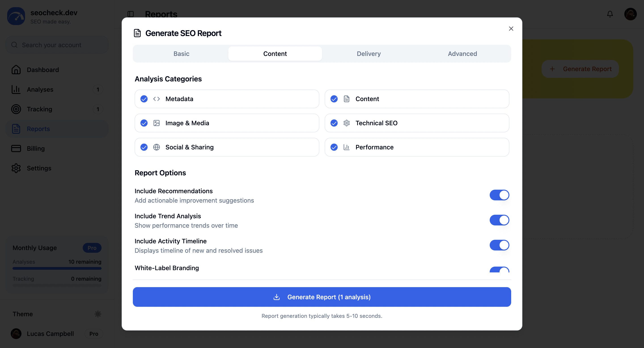Close the Generate SEO Report dialog
The image size is (644, 348).
pyautogui.click(x=511, y=29)
